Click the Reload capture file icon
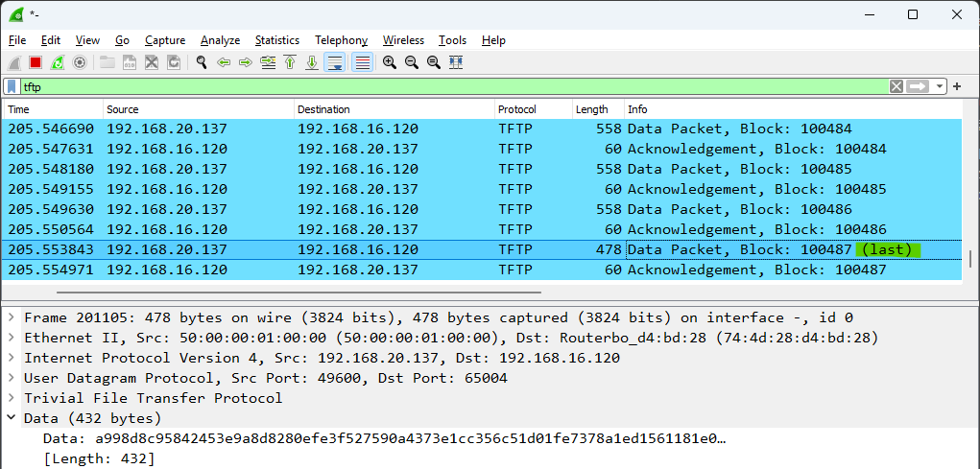The image size is (980, 469). coord(174,62)
